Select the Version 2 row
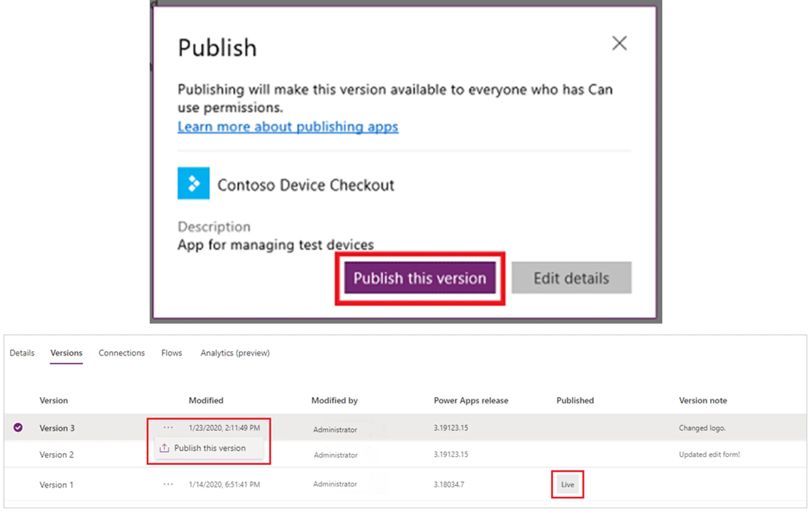Image resolution: width=812 pixels, height=513 pixels. point(57,455)
